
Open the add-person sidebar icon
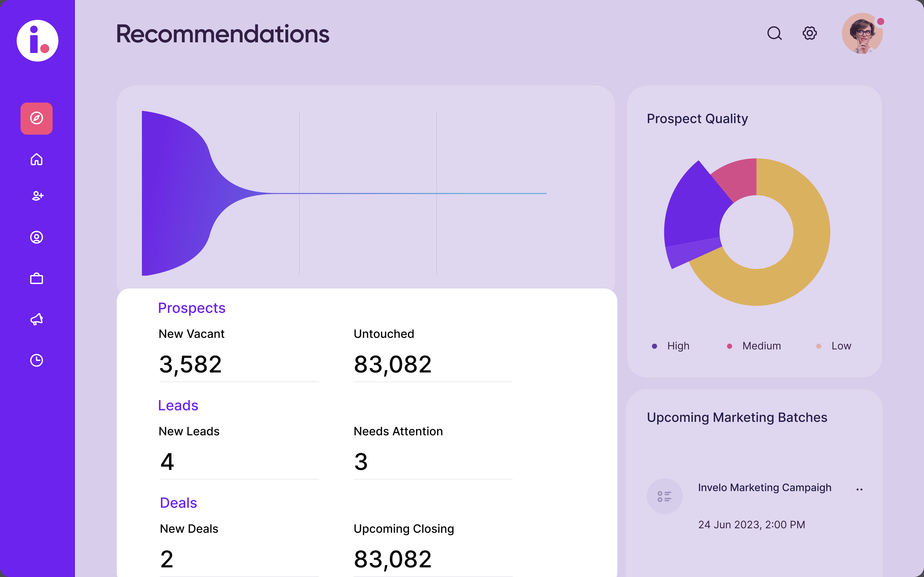pos(37,196)
